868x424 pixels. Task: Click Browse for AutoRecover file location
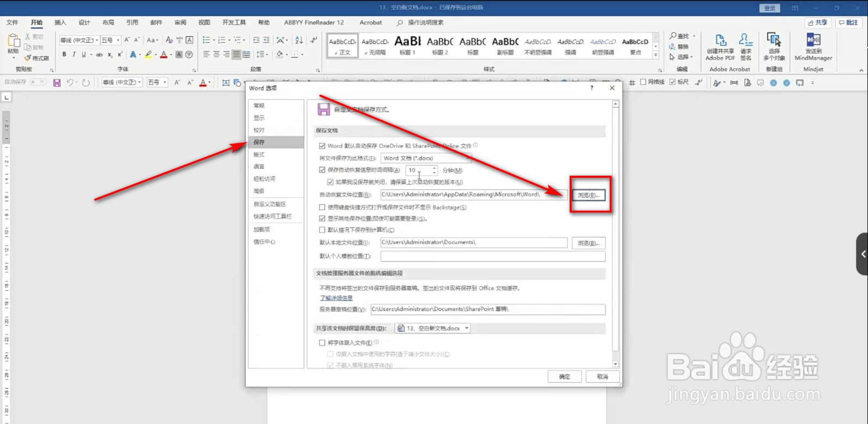(x=589, y=195)
